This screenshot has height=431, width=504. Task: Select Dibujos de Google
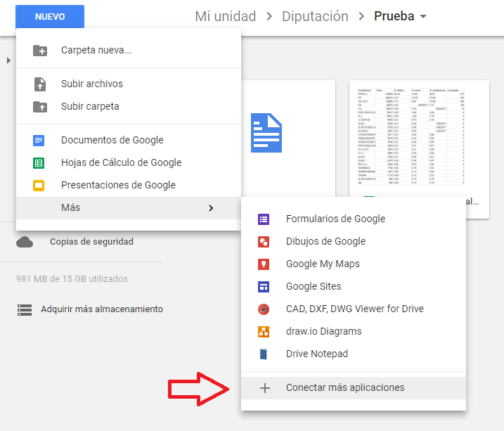click(x=354, y=241)
